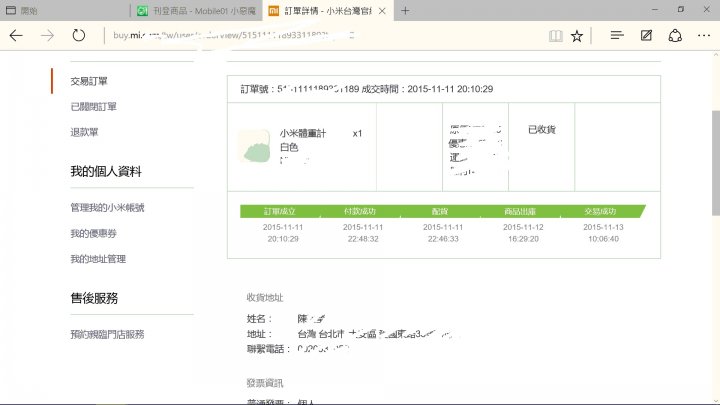Open 已關閉訂單 in the sidebar
This screenshot has width=720, height=405.
coord(93,107)
